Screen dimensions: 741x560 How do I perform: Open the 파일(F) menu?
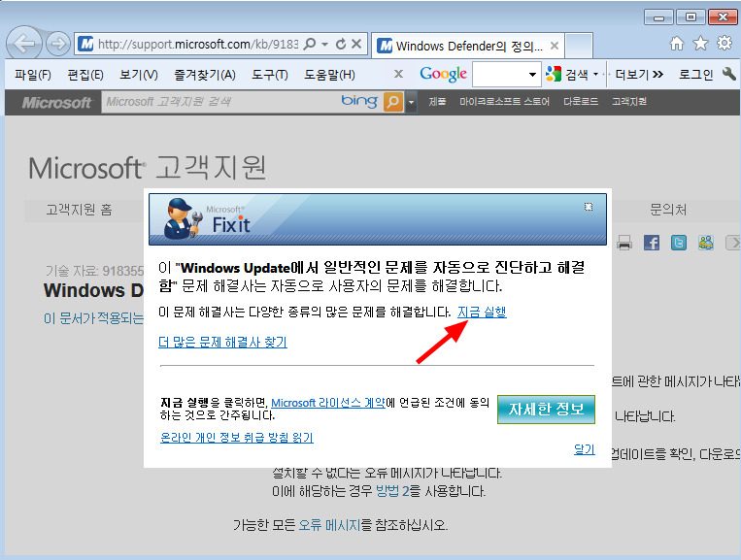pyautogui.click(x=33, y=75)
